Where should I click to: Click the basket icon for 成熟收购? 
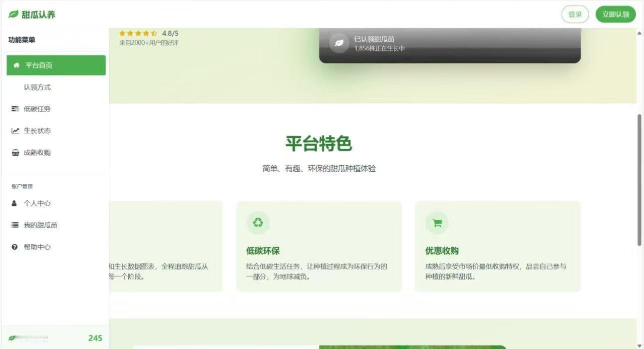[15, 152]
